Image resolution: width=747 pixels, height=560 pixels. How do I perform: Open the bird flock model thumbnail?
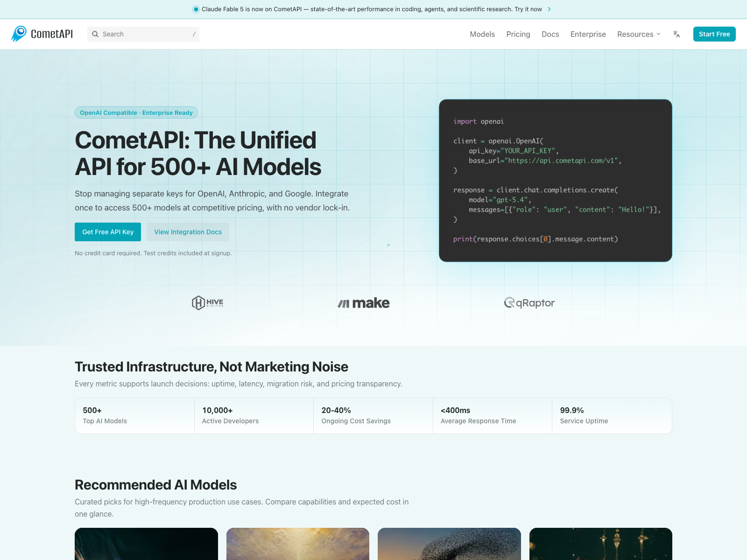pos(449,544)
